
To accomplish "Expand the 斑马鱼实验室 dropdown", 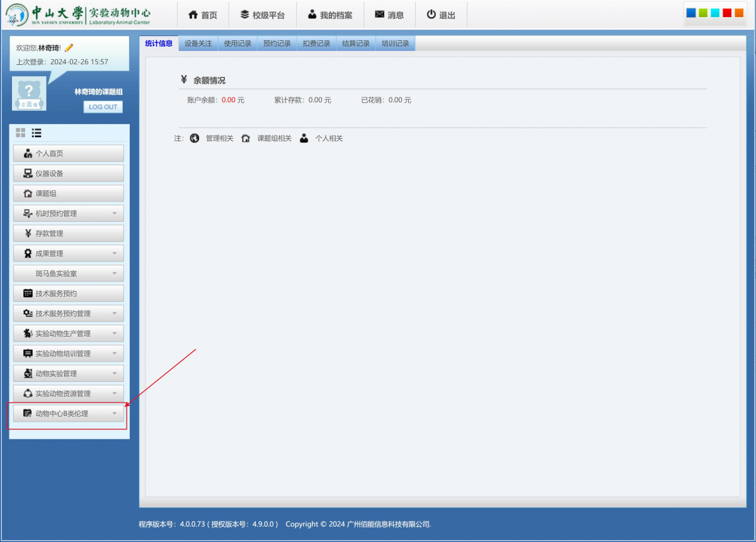I will (x=114, y=274).
